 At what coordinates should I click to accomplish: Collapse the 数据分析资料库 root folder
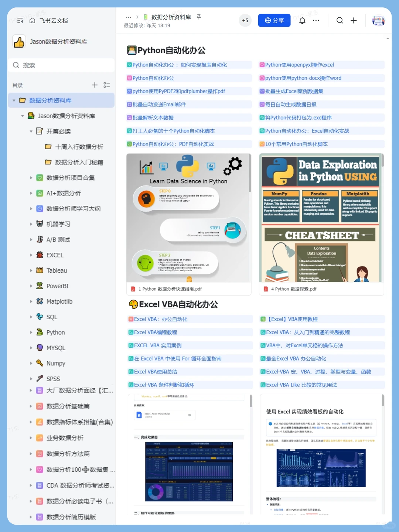pos(14,100)
